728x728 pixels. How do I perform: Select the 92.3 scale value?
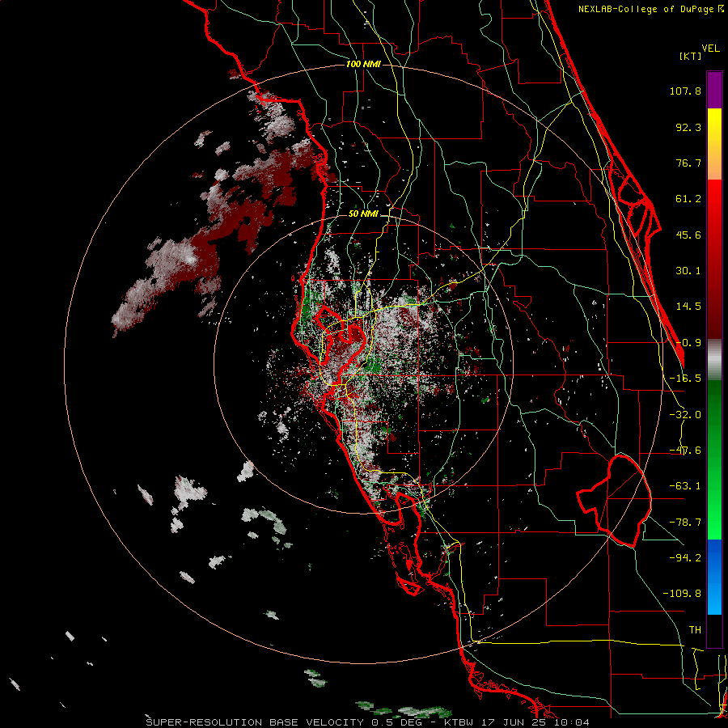tap(688, 127)
